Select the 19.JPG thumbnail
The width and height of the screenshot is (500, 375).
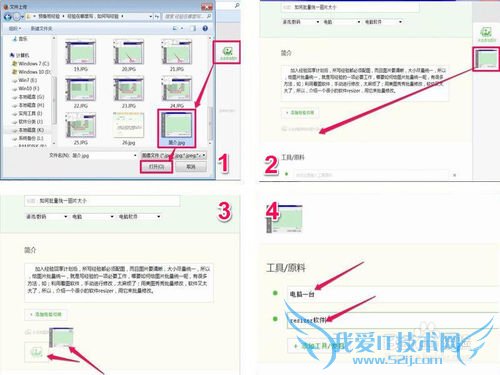81,52
